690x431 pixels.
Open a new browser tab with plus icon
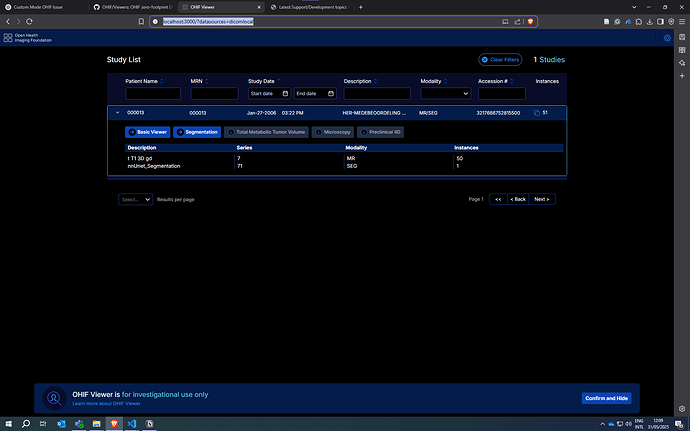click(361, 7)
